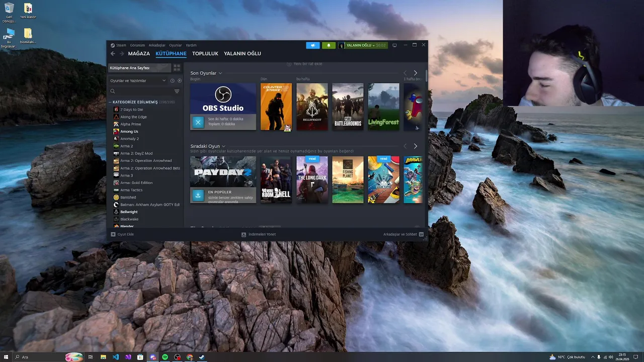Screen dimensions: 644x362
Task: Click the Oyun Ekle link
Action: point(126,234)
